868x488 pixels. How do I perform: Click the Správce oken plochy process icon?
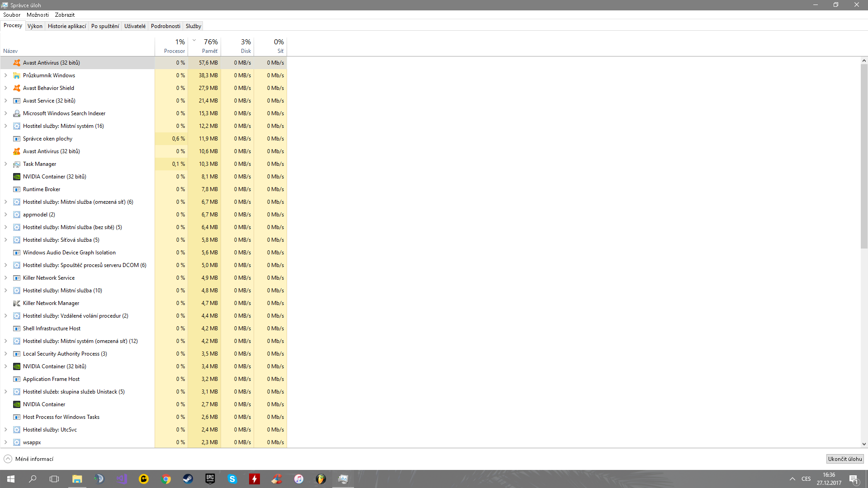pos(17,139)
